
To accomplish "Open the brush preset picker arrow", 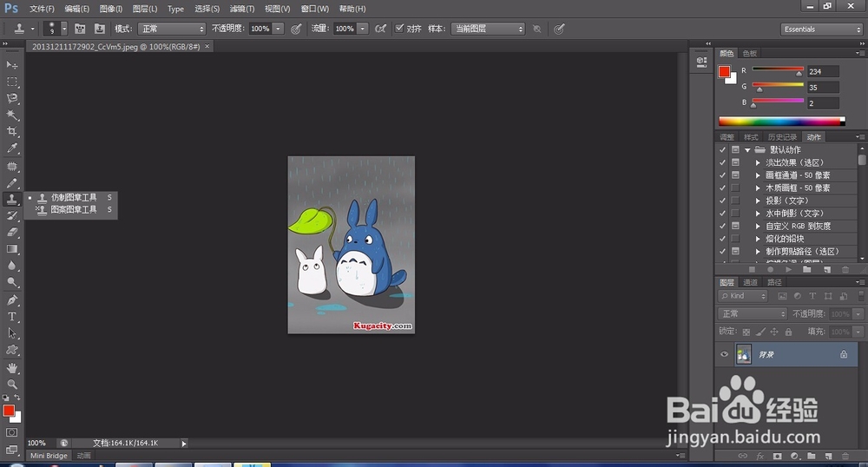I will (64, 29).
